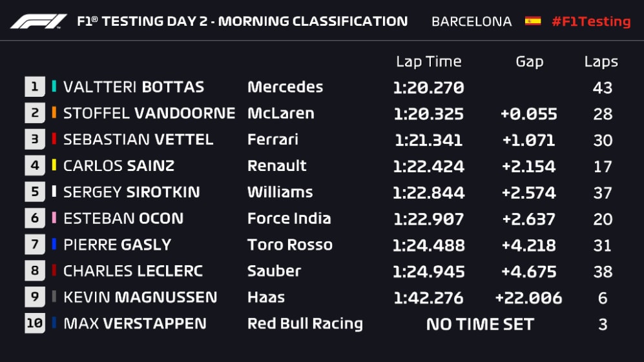This screenshot has height=362, width=644.
Task: Click the teal Mercedes color bar
Action: [54, 86]
